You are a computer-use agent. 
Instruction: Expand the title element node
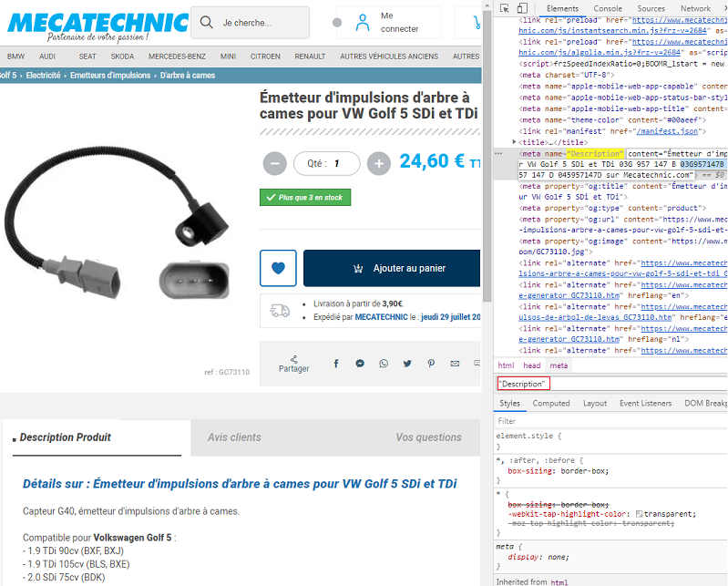514,142
